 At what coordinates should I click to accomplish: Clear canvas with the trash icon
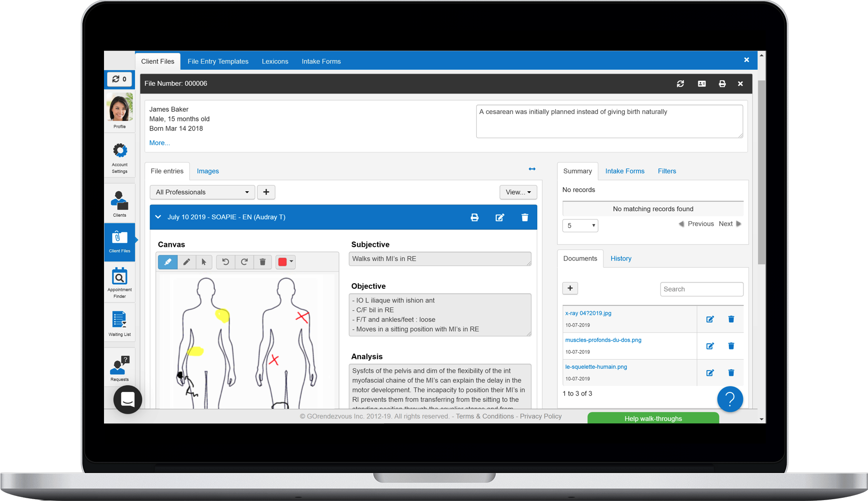pyautogui.click(x=263, y=262)
